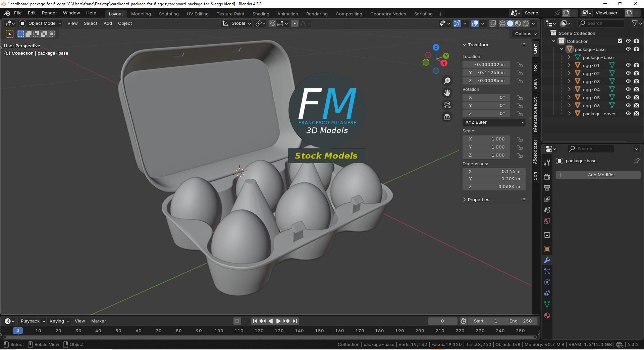Toggle the camera view gizmo
644x350 pixels.
pos(447,105)
